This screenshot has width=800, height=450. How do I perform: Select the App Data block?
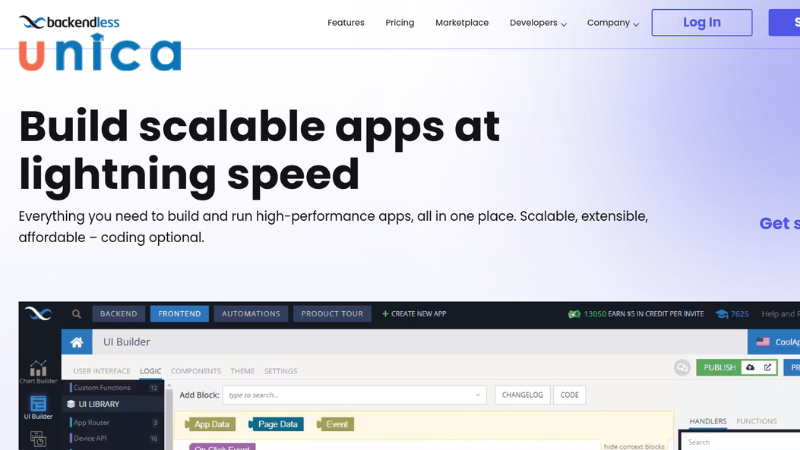pyautogui.click(x=210, y=424)
